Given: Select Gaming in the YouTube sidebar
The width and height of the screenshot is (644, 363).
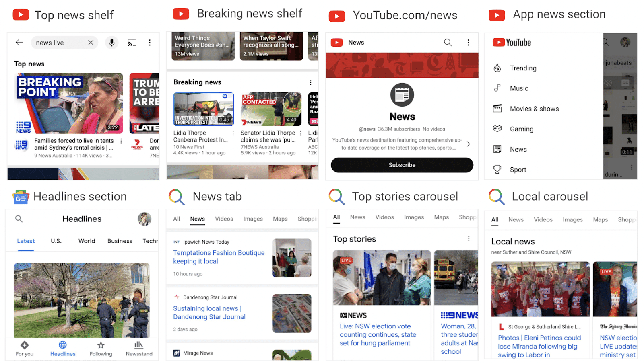Looking at the screenshot, I should coord(522,129).
